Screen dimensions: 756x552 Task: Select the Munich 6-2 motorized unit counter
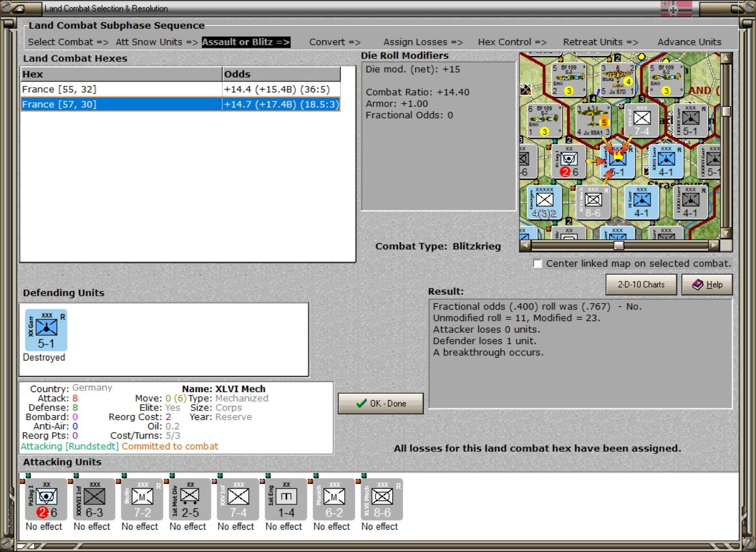pos(334,499)
